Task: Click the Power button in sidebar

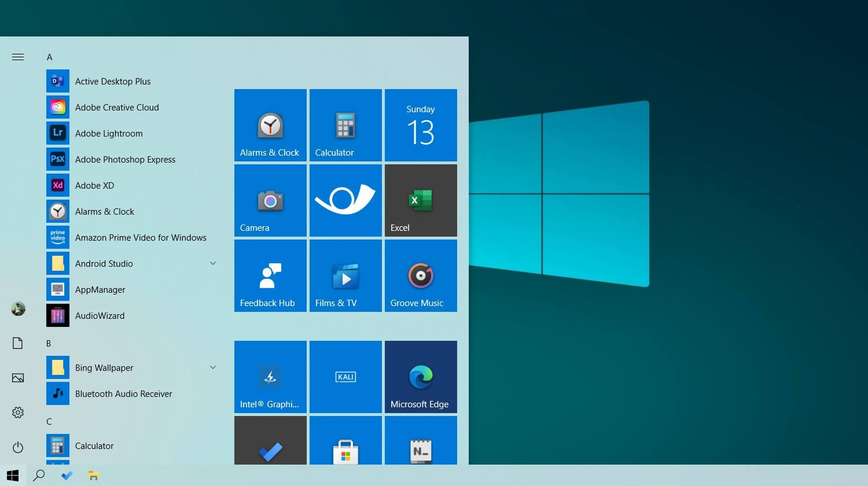Action: tap(18, 447)
